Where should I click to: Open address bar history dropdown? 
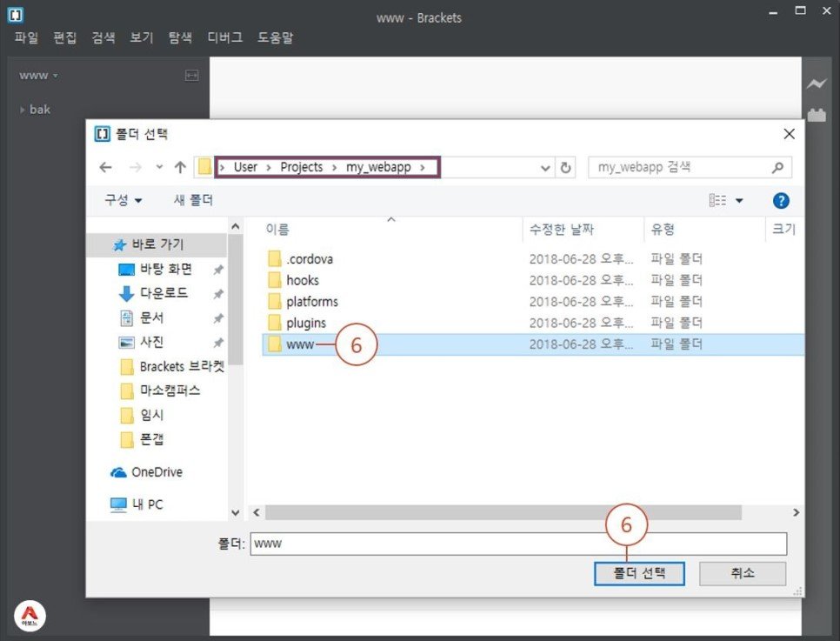coord(545,168)
